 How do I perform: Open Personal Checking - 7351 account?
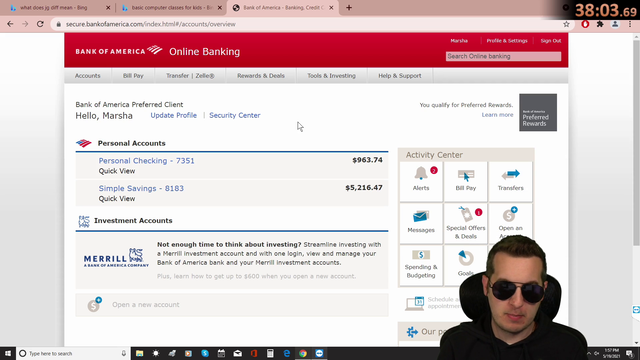(147, 160)
